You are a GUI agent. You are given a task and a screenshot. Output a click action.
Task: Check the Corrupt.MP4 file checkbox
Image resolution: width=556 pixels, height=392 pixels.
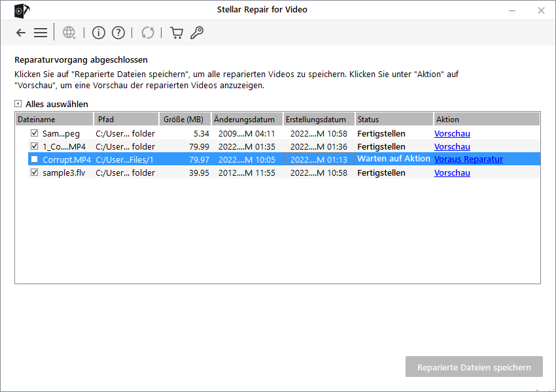coord(35,159)
